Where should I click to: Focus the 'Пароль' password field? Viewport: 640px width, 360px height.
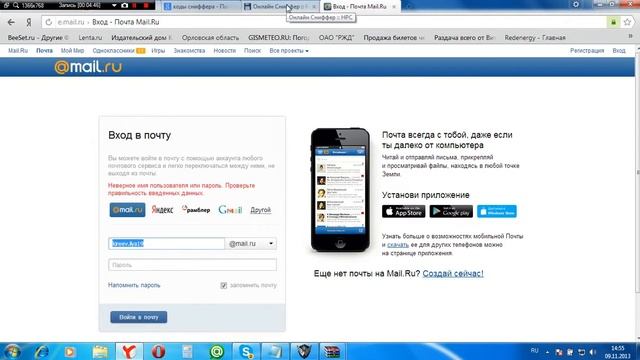[192, 265]
